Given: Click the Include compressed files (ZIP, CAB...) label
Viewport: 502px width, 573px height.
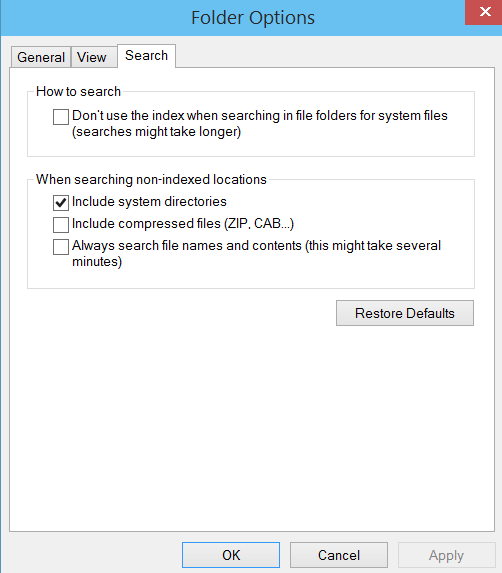Looking at the screenshot, I should (x=183, y=223).
